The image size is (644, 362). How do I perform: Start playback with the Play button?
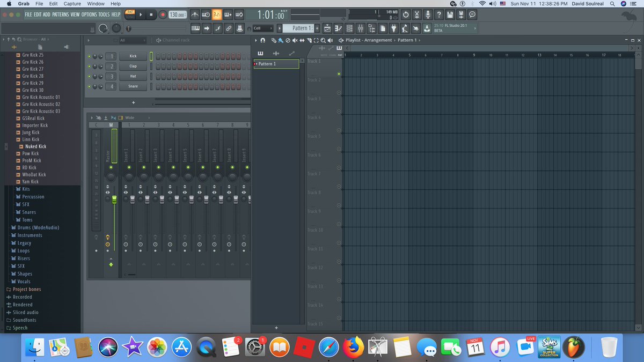click(x=141, y=15)
